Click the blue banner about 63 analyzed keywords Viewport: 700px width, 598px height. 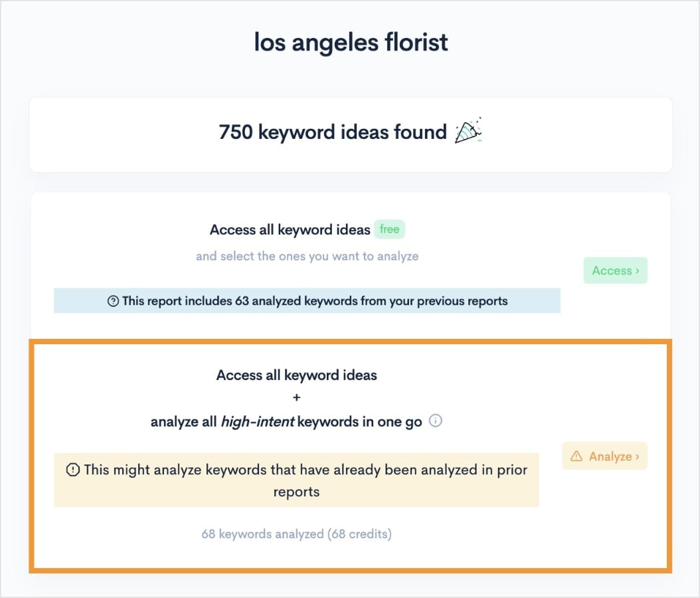tap(307, 300)
